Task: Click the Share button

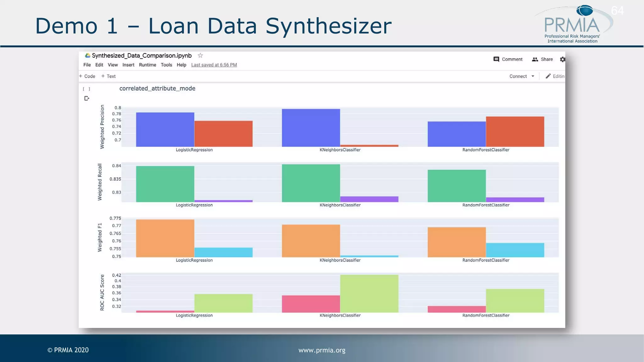Action: pyautogui.click(x=542, y=59)
